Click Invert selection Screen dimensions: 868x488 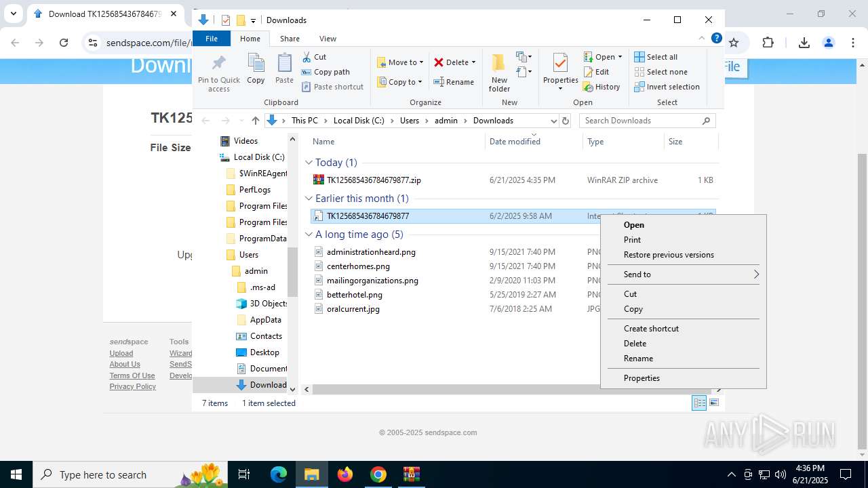coord(667,87)
